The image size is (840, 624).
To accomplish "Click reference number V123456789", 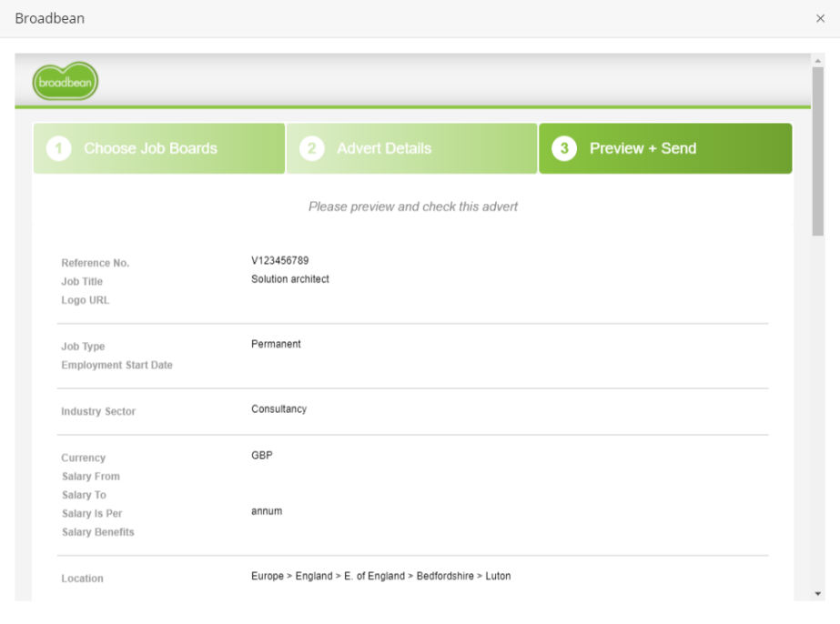I will click(x=279, y=260).
